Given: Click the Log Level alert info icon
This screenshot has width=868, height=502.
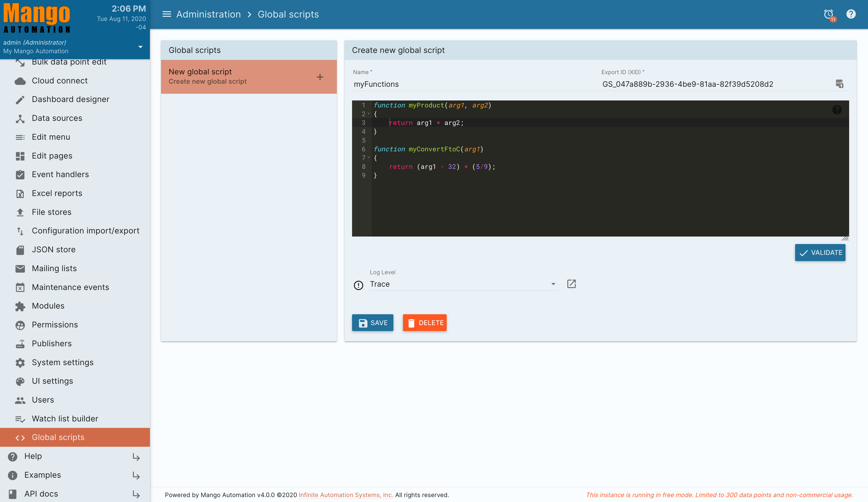Looking at the screenshot, I should [358, 285].
